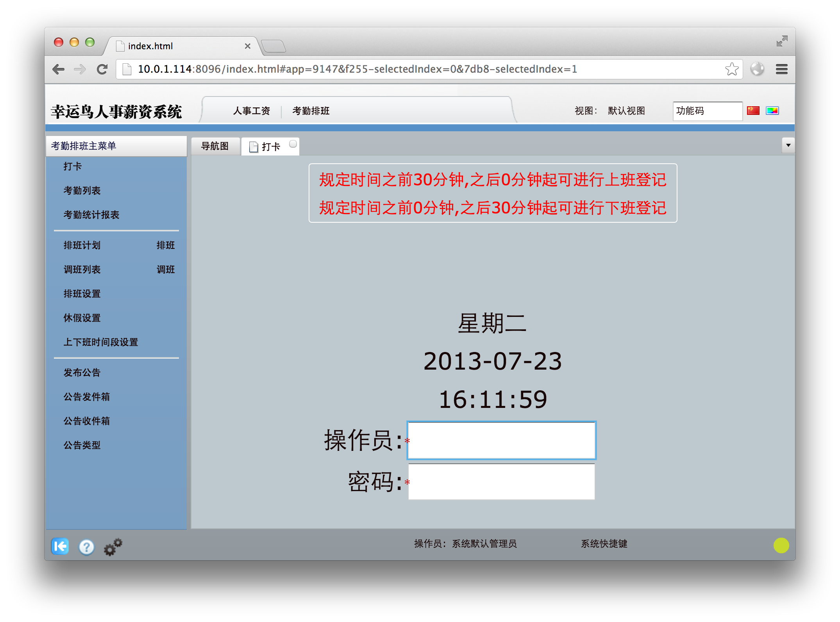The image size is (840, 622).
Task: Expand the tab list dropdown arrow
Action: pyautogui.click(x=788, y=145)
